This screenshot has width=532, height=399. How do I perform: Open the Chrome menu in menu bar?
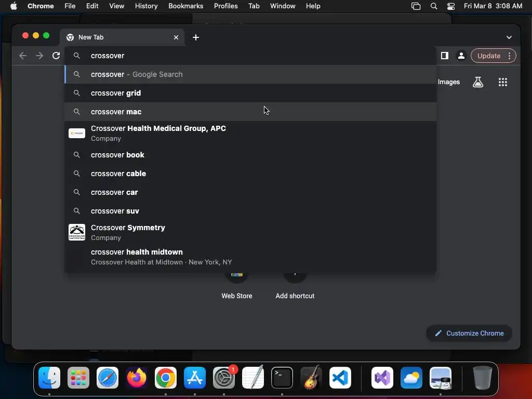coord(41,6)
